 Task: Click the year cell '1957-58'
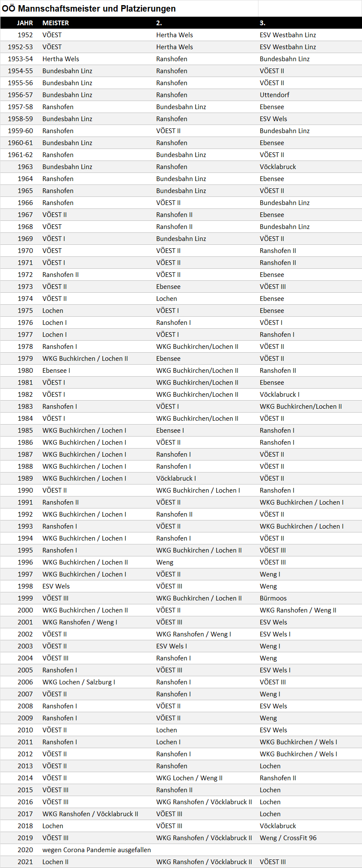coord(20,107)
